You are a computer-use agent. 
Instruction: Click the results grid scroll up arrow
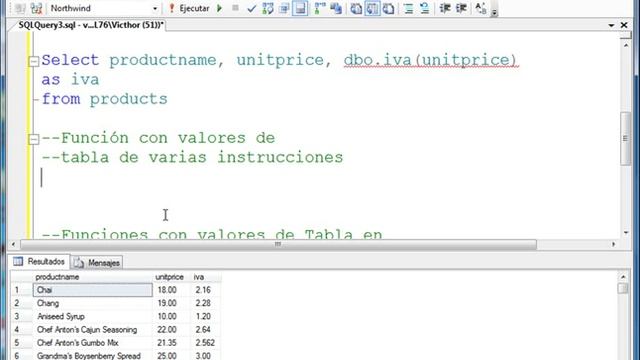623,277
